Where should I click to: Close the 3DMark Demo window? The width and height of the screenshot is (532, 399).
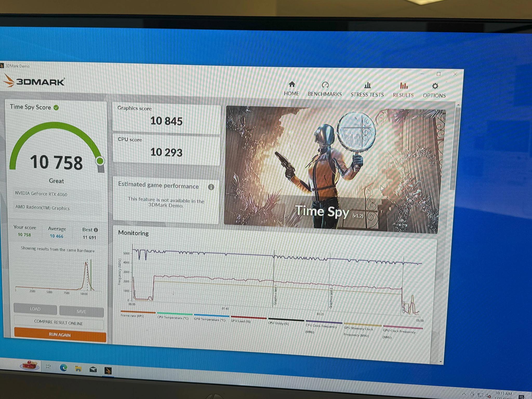pyautogui.click(x=455, y=74)
